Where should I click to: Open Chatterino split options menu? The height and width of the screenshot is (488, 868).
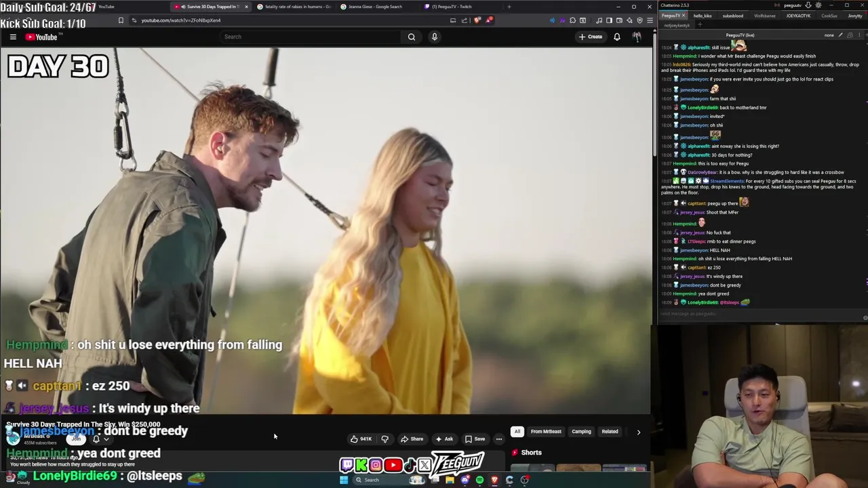click(859, 35)
